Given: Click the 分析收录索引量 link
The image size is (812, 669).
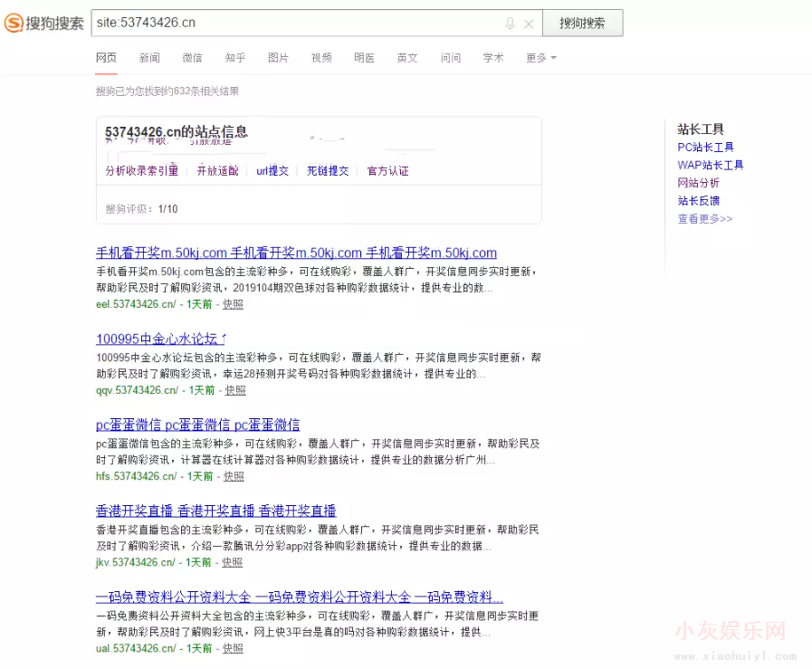Looking at the screenshot, I should click(140, 170).
